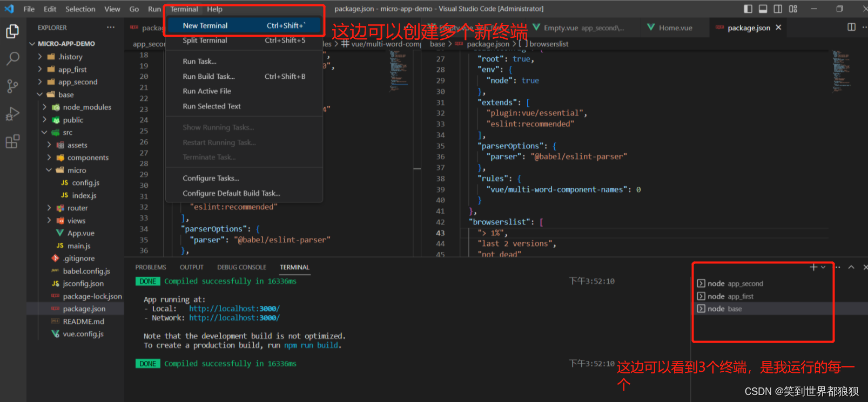The width and height of the screenshot is (868, 402).
Task: Open index.js in micro folder
Action: coord(76,195)
